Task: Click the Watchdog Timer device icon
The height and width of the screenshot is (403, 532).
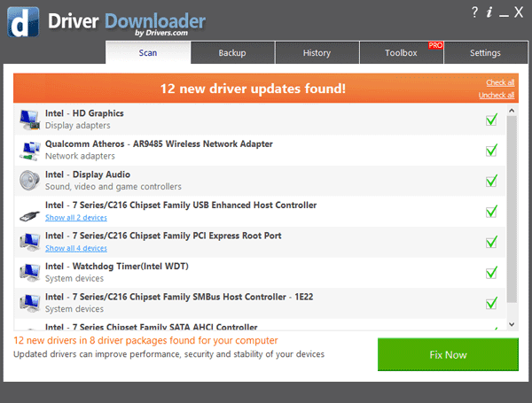Action: (29, 272)
